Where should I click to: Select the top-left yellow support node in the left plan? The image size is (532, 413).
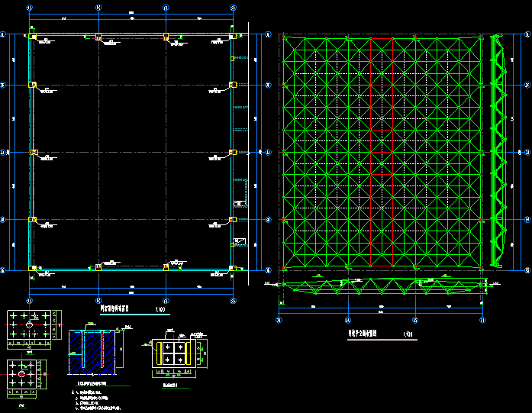30,37
